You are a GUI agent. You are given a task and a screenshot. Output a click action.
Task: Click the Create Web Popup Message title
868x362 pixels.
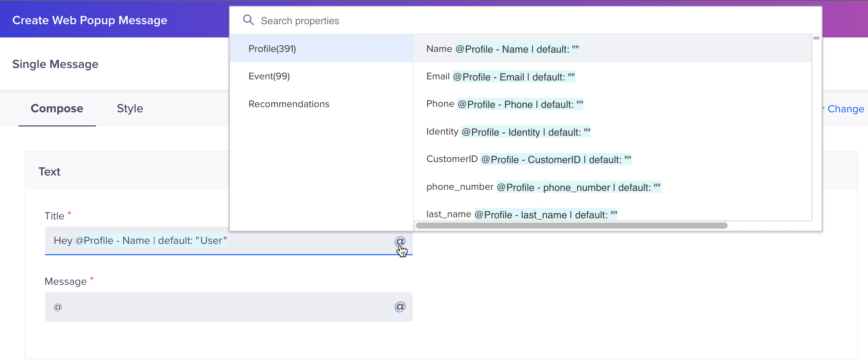click(x=90, y=20)
